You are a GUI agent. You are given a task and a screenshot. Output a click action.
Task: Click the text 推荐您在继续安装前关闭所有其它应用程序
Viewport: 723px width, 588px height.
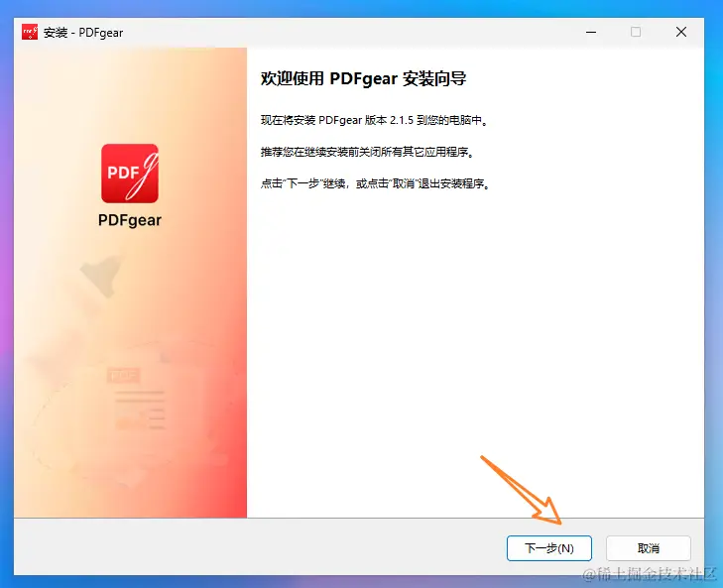tap(368, 152)
